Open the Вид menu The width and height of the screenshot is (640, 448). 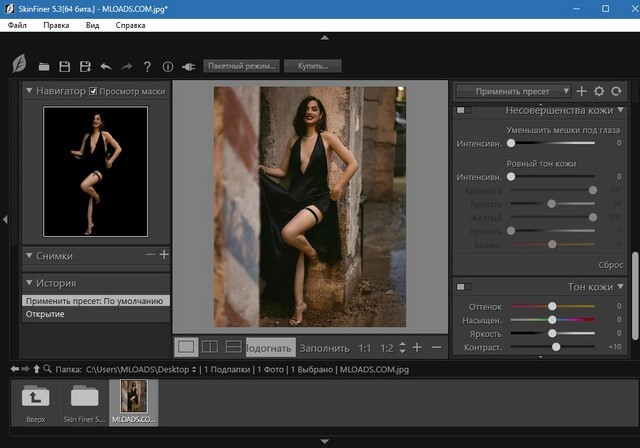click(x=92, y=25)
